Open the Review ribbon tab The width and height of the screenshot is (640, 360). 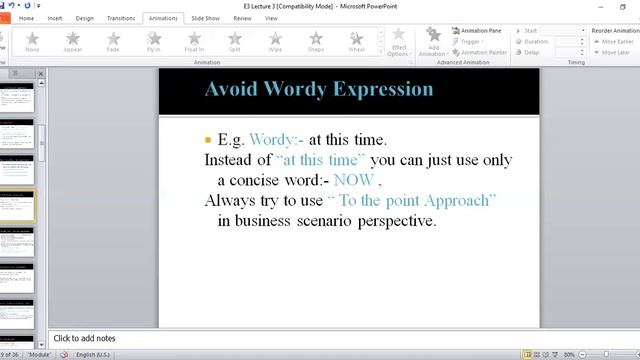[x=242, y=18]
